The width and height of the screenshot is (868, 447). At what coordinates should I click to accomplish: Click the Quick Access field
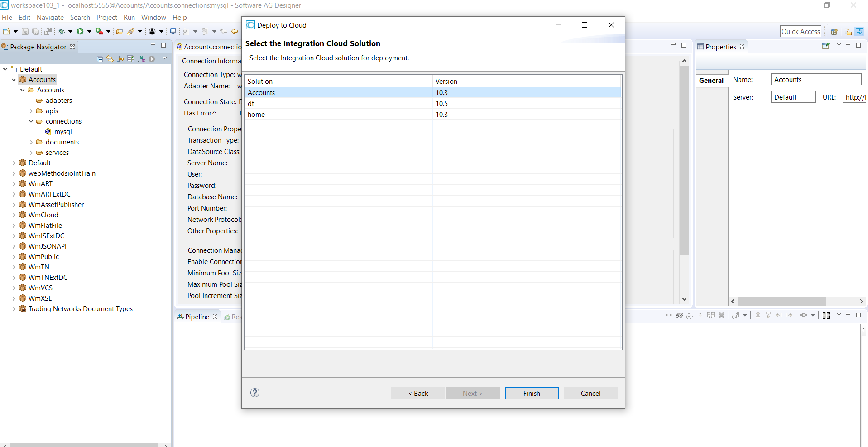point(801,31)
